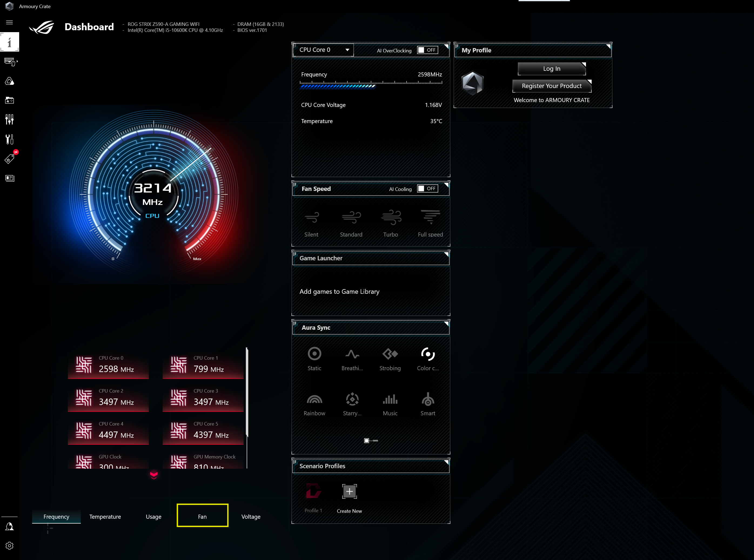The image size is (754, 560).
Task: Click the CPU Core Voltage 1.168V reading
Action: 371,105
